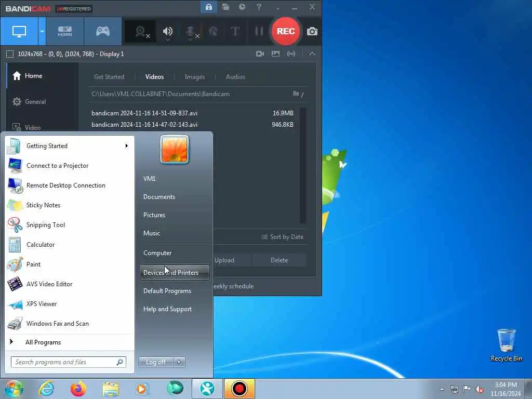Toggle the mouse effects icon

213,32
